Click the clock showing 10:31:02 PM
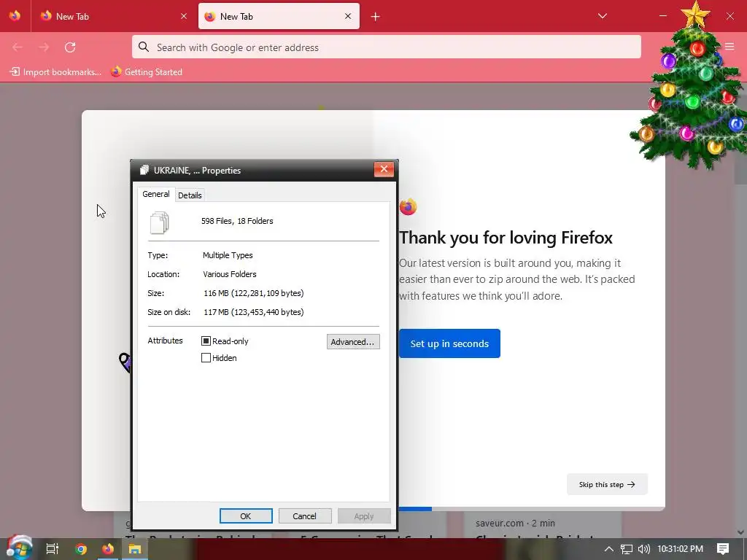The width and height of the screenshot is (747, 560). [x=681, y=549]
